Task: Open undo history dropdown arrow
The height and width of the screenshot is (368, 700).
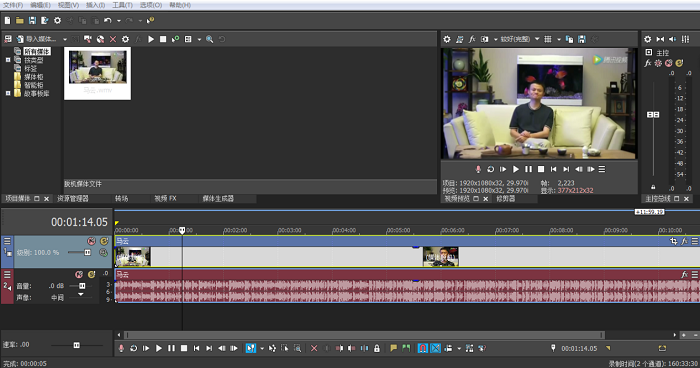Action: (x=119, y=21)
